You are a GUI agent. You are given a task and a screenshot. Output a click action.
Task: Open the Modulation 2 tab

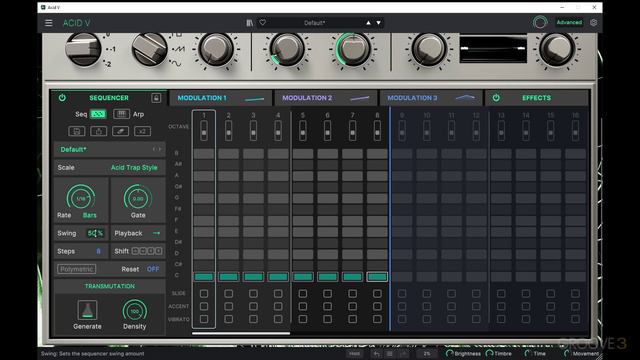(326, 98)
